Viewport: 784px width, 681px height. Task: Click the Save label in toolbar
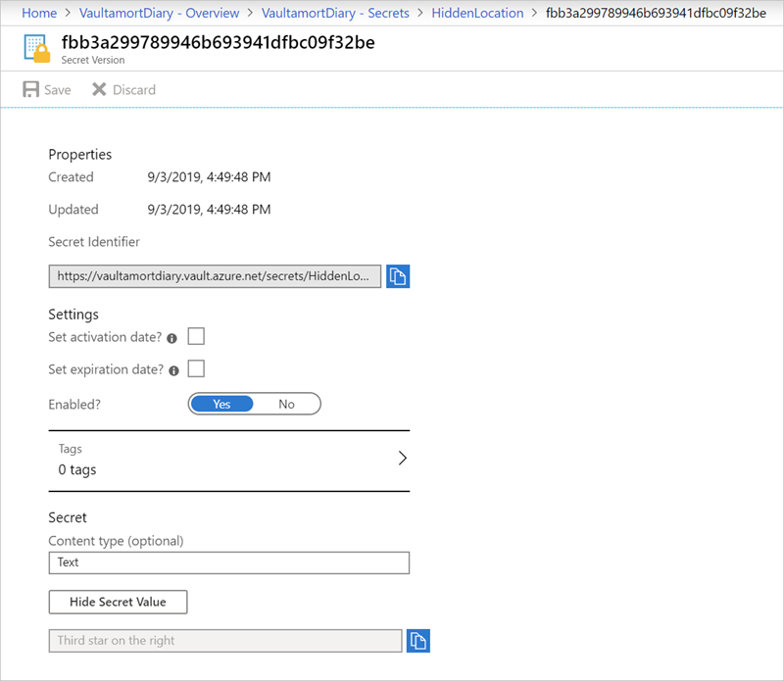pyautogui.click(x=58, y=90)
